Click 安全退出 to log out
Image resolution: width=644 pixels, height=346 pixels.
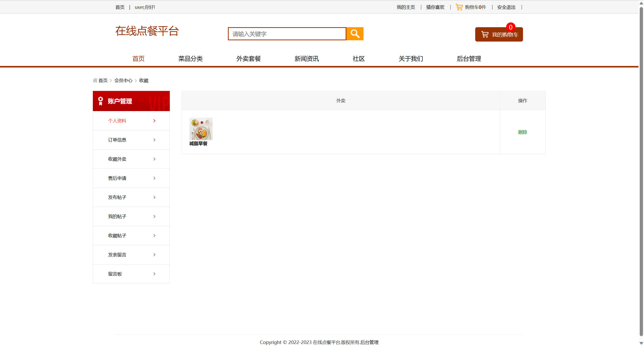pos(506,7)
